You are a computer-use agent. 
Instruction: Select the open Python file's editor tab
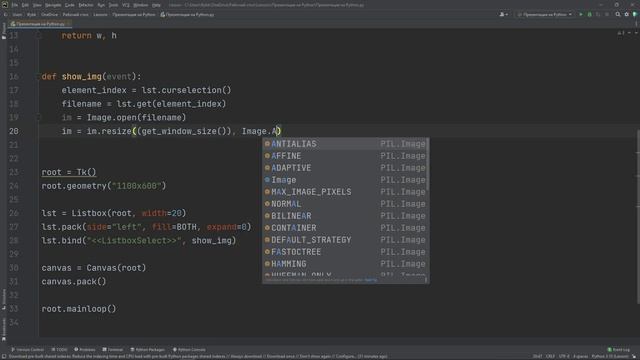(x=40, y=24)
